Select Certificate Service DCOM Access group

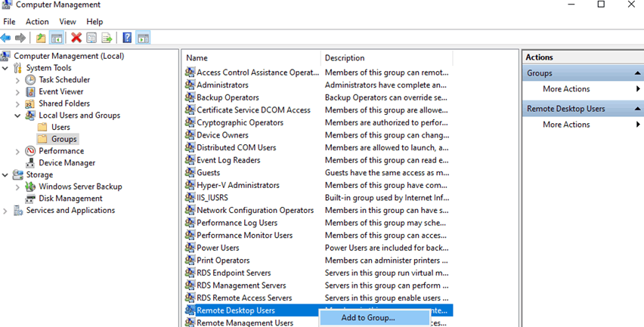[253, 110]
